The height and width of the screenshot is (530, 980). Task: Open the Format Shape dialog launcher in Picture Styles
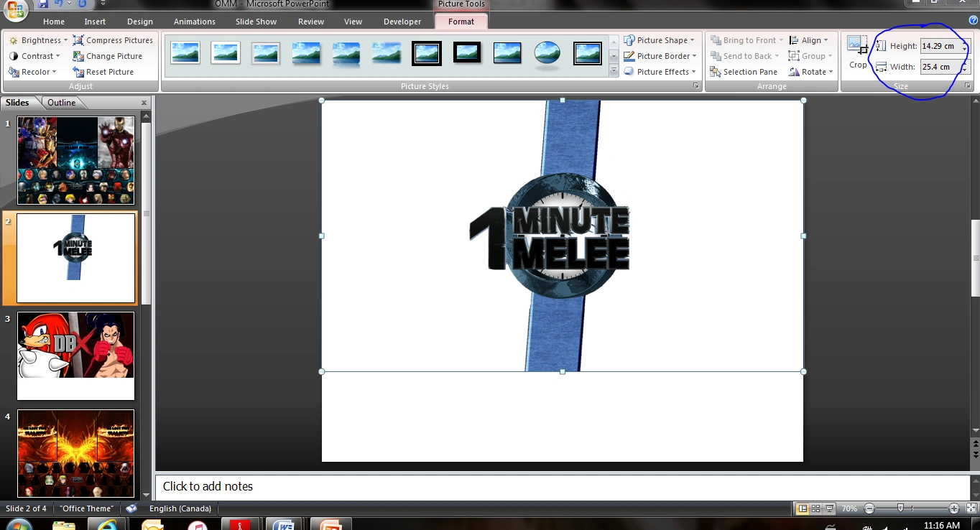695,86
